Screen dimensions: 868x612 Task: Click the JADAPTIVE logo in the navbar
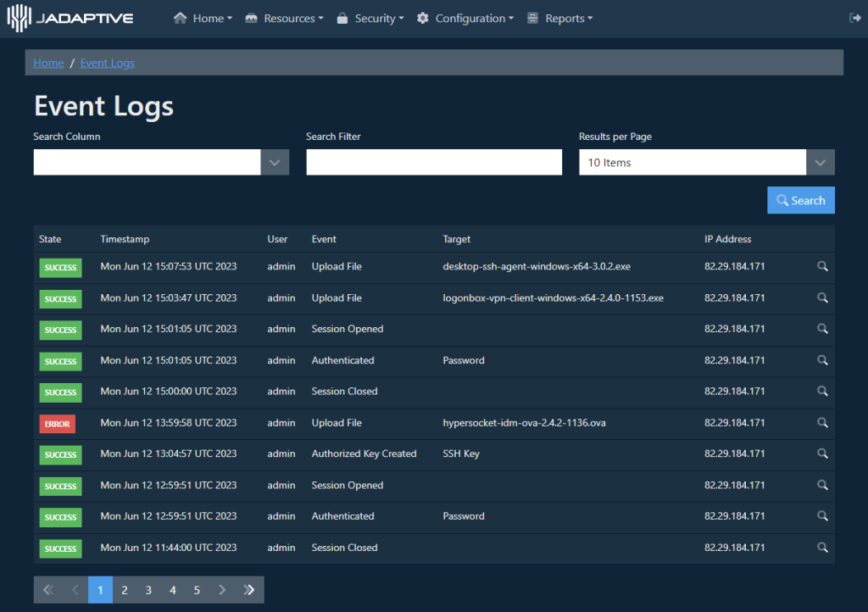click(x=70, y=17)
